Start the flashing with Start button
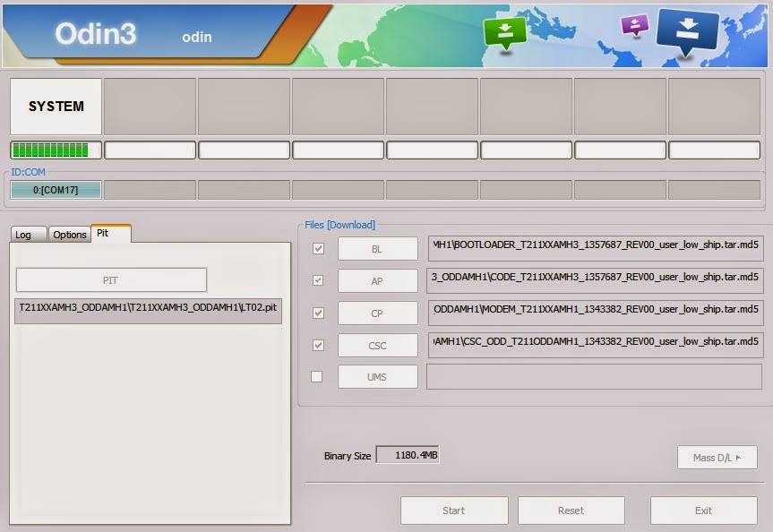Viewport: 773px width, 532px height. tap(454, 511)
